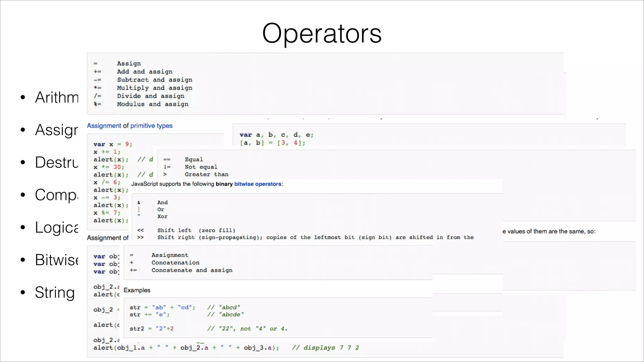Click the 'Assign' bullet text

point(57,130)
